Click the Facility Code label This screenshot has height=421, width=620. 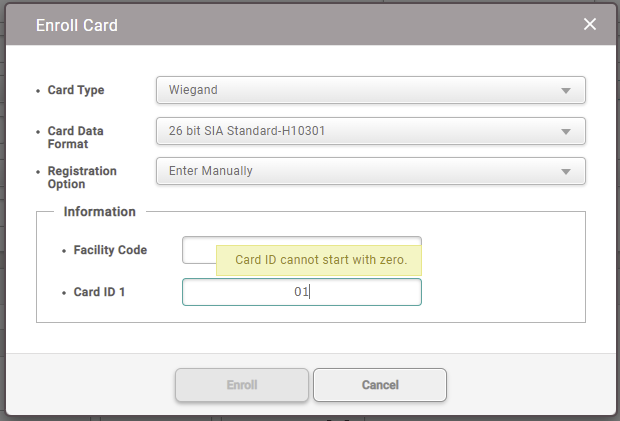pos(110,250)
